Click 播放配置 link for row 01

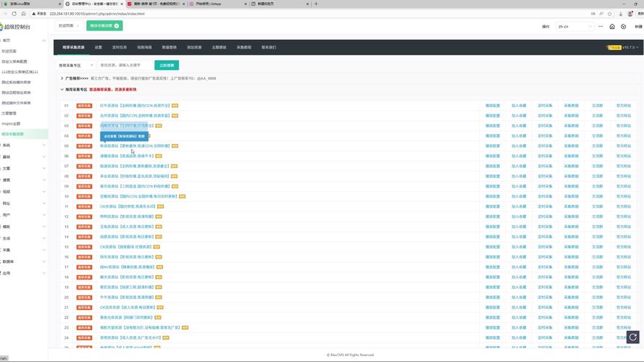click(492, 106)
